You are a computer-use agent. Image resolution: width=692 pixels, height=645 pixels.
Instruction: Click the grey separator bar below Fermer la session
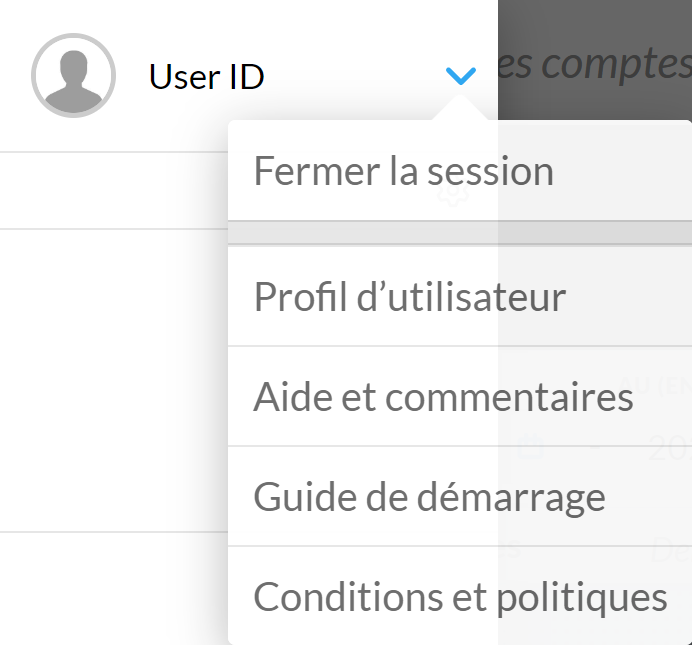click(460, 233)
